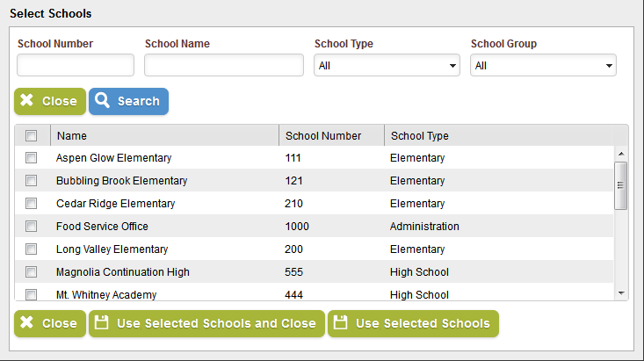Focus the School Number input field
This screenshot has height=361, width=644.
pos(76,66)
